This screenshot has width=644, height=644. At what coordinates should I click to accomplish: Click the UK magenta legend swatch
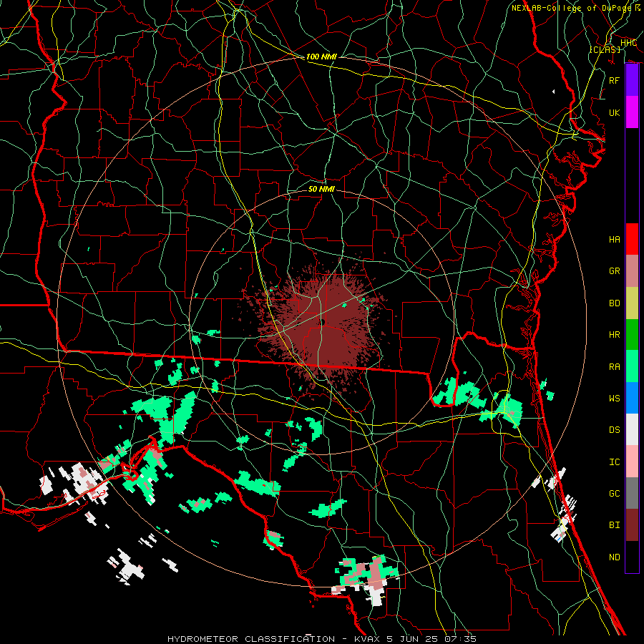632,112
